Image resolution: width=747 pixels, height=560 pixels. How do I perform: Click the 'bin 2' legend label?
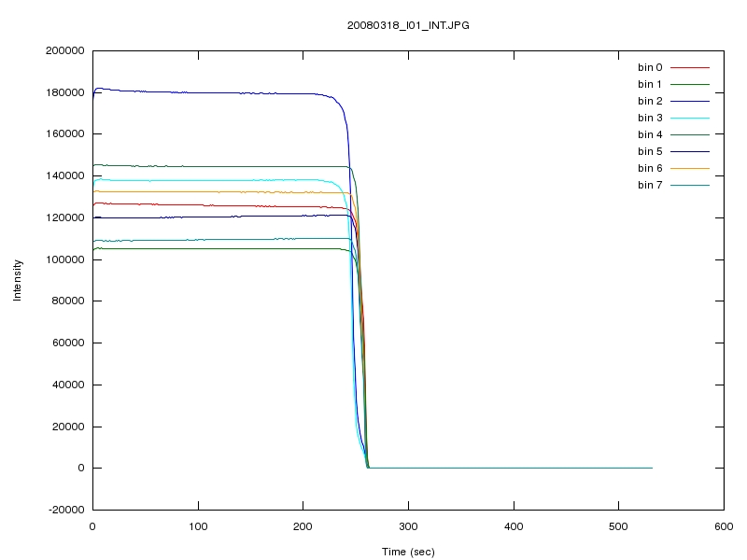tap(650, 101)
